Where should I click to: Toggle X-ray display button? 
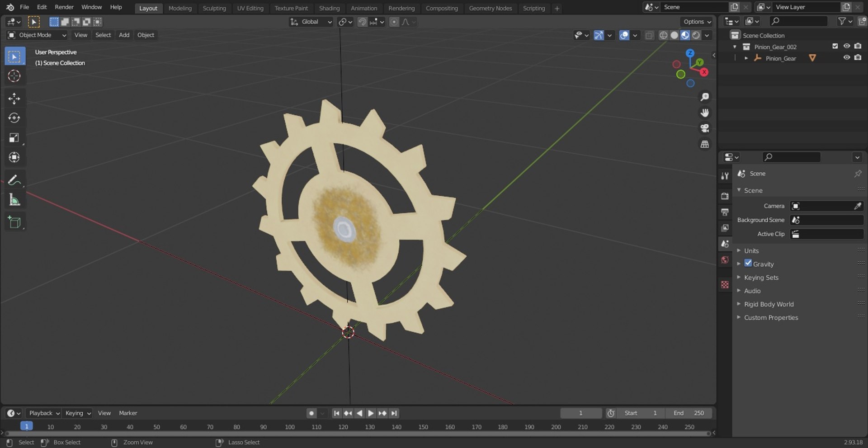click(x=649, y=35)
